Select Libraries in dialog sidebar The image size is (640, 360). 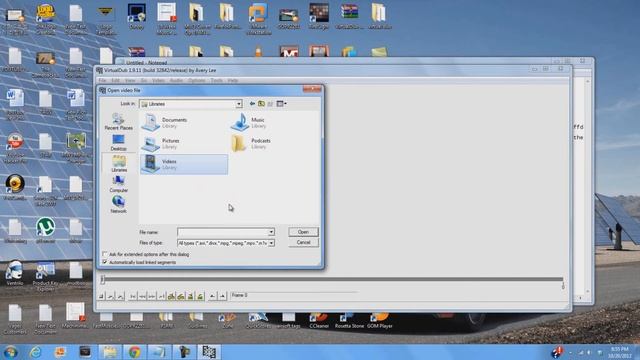click(x=119, y=164)
